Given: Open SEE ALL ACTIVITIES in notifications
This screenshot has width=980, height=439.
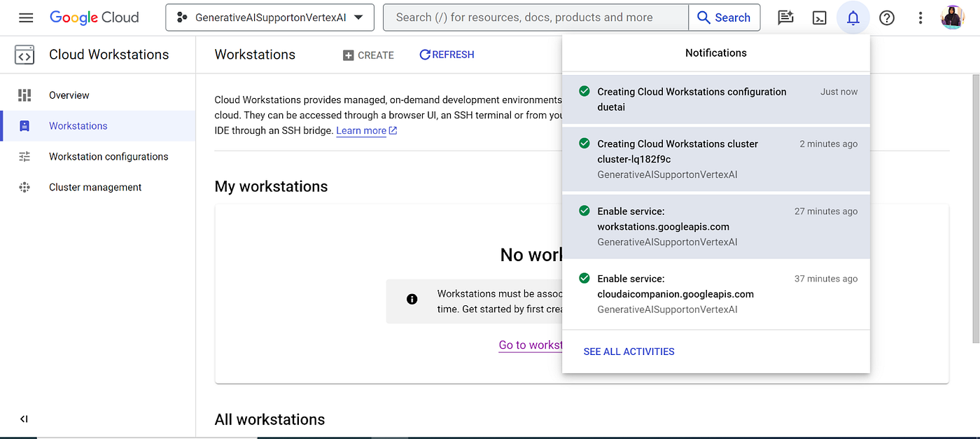Looking at the screenshot, I should tap(628, 351).
